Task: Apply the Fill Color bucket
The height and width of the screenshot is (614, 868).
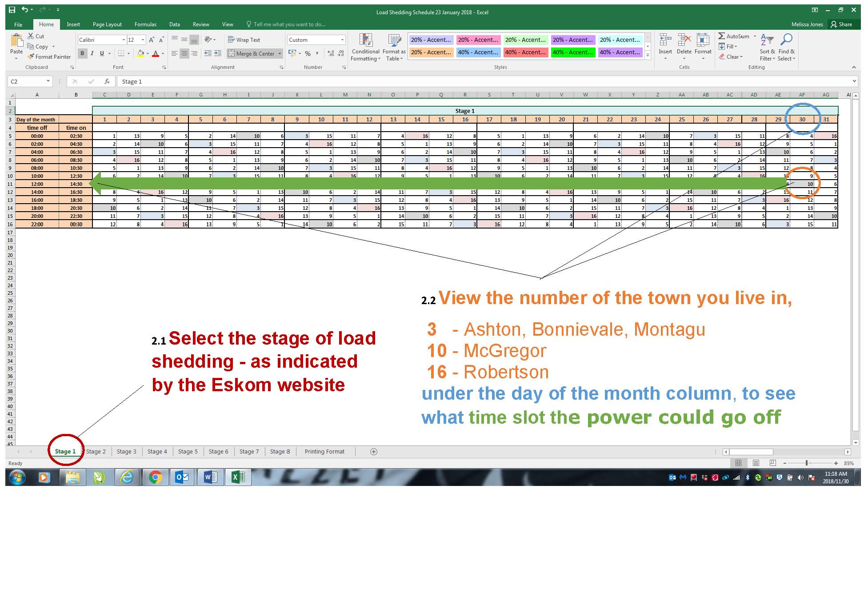Action: (140, 53)
